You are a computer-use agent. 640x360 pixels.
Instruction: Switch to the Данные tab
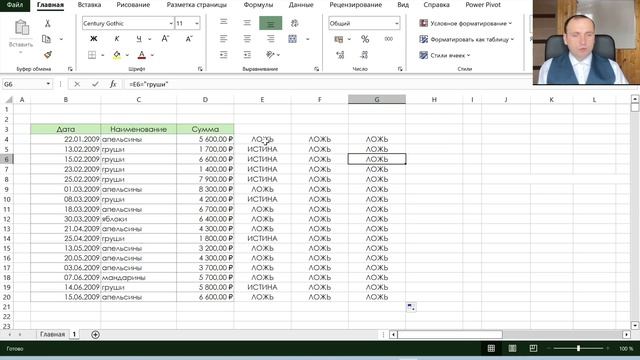point(301,5)
